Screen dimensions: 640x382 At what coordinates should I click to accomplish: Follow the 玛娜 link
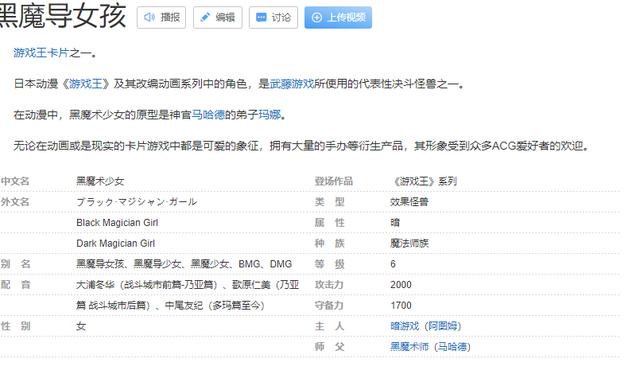click(270, 115)
